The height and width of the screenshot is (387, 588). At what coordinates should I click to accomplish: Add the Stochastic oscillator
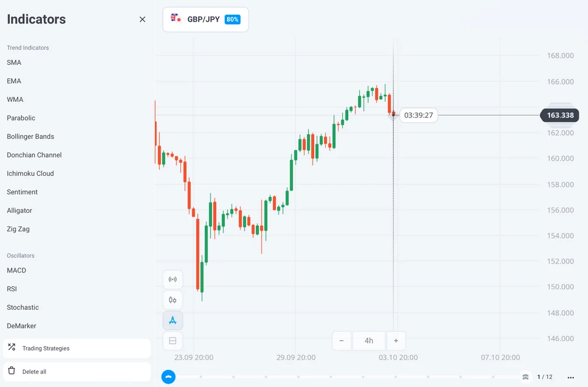point(23,308)
